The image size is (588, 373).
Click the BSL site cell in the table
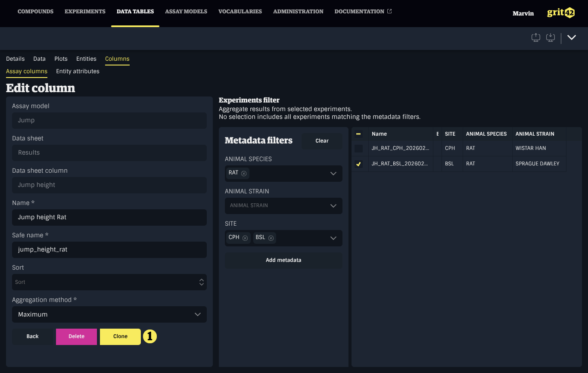point(452,164)
